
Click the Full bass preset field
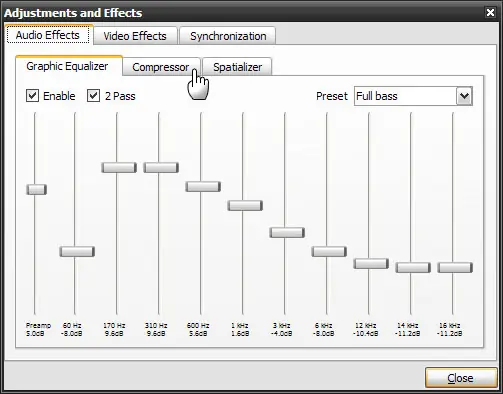click(405, 96)
